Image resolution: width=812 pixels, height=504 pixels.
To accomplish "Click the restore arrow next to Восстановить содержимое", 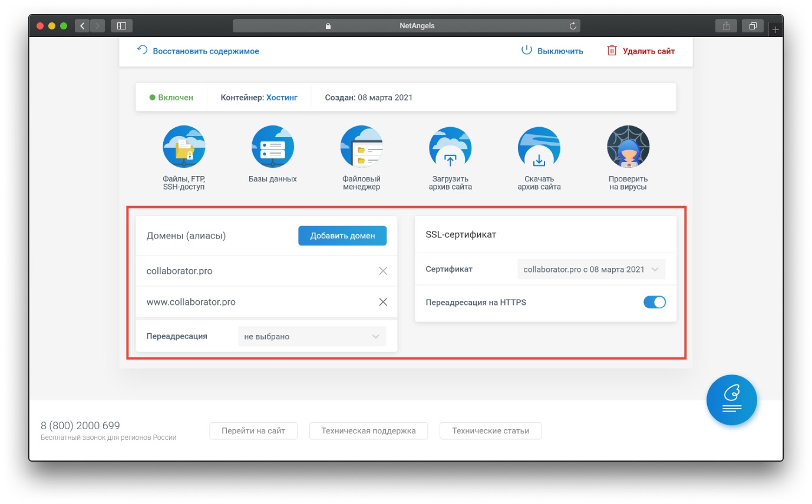I will 141,50.
